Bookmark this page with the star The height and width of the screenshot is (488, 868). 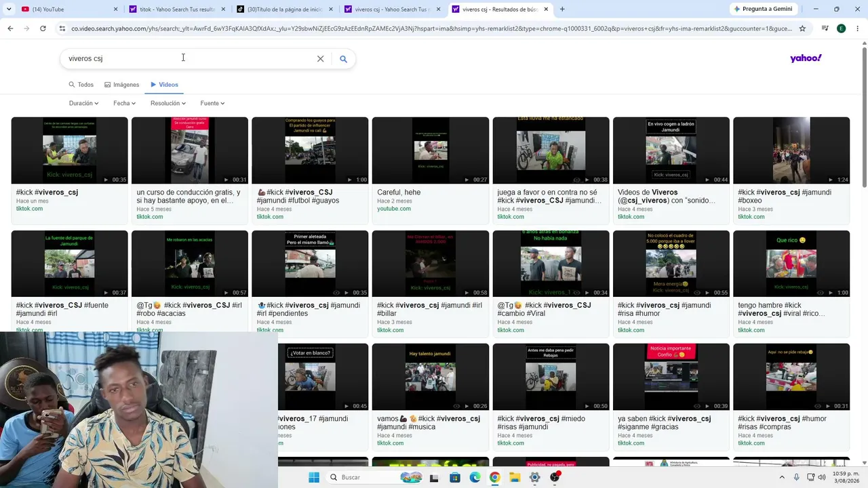[x=802, y=28]
